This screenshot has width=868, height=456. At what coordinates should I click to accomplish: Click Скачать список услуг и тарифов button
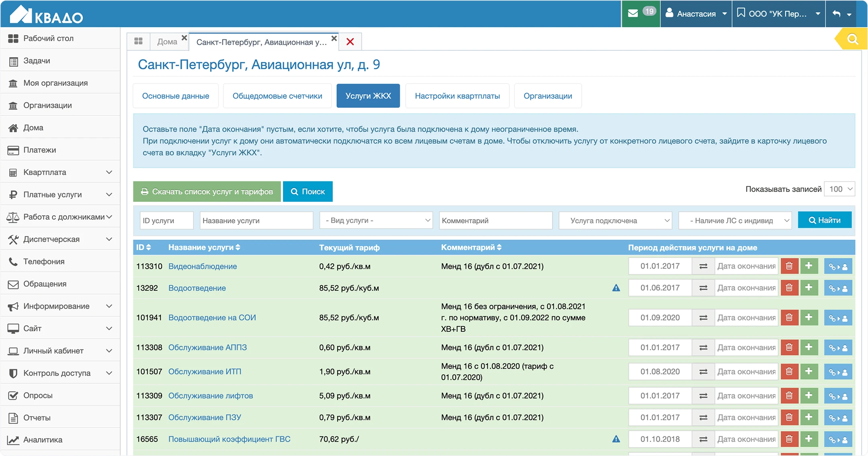tap(207, 191)
